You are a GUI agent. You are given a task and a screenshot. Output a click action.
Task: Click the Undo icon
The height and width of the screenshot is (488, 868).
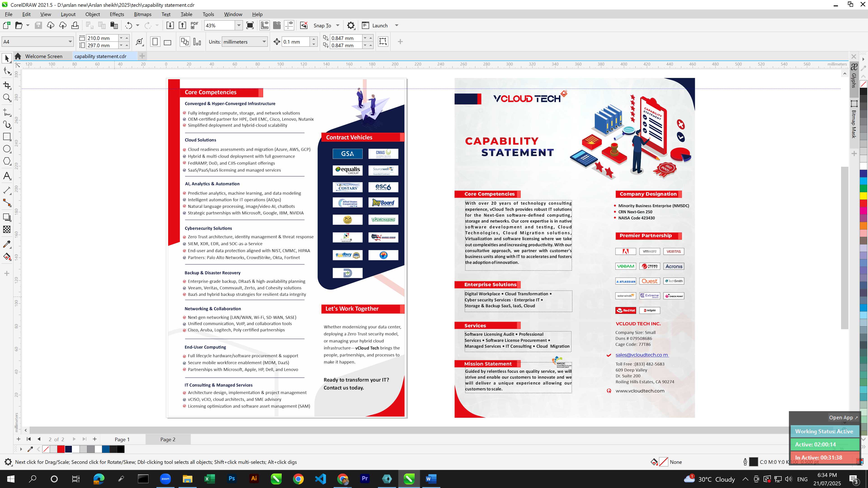pyautogui.click(x=129, y=26)
